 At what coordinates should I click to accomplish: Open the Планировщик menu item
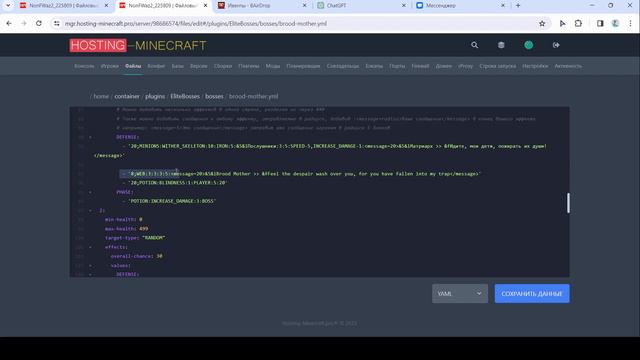tap(303, 66)
